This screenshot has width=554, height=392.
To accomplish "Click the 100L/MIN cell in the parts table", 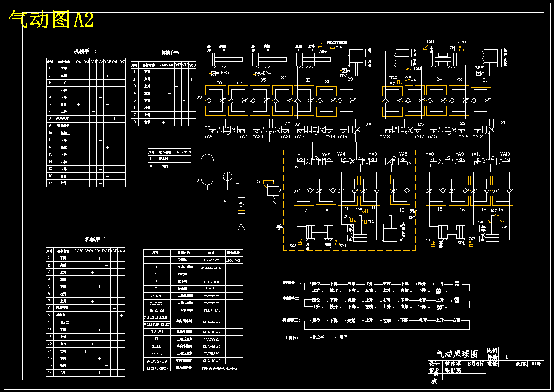I will 233,261.
